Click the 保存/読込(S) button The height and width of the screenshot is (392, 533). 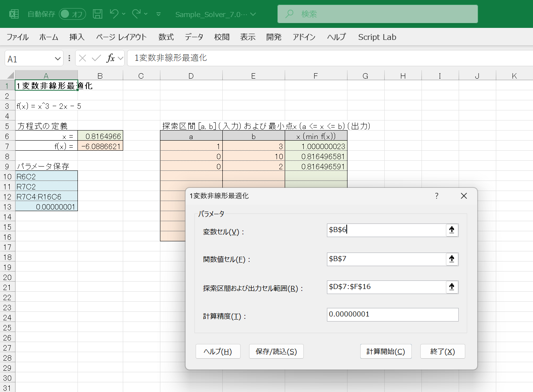pyautogui.click(x=276, y=351)
